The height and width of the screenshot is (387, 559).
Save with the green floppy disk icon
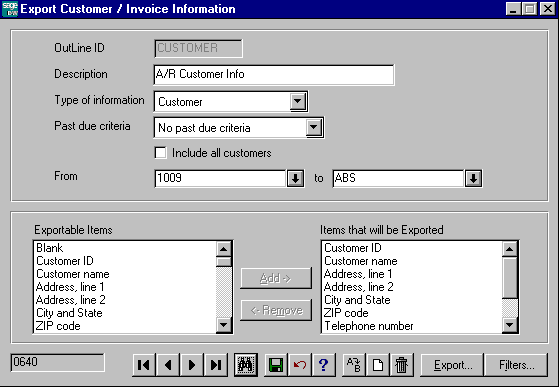coord(276,365)
